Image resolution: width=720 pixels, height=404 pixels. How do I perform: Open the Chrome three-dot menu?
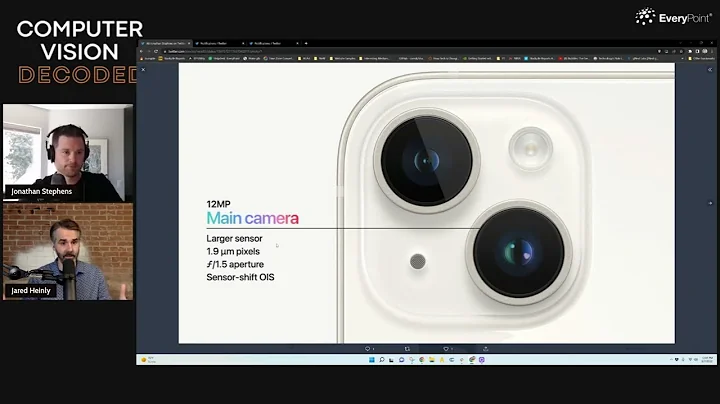(712, 51)
